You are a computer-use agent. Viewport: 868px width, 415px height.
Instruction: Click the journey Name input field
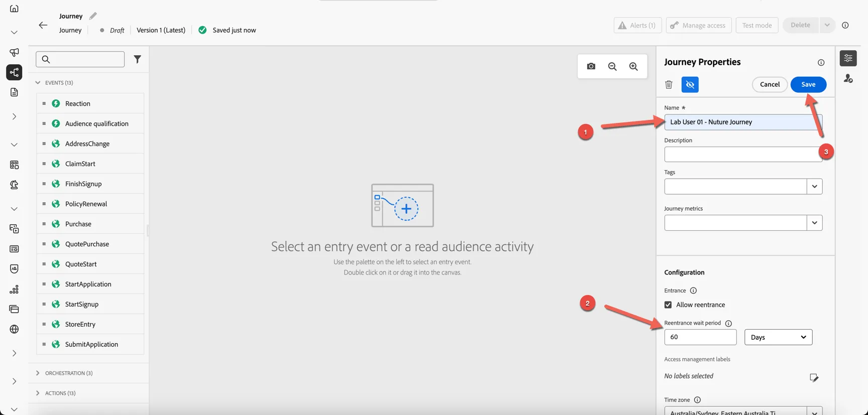click(x=743, y=122)
